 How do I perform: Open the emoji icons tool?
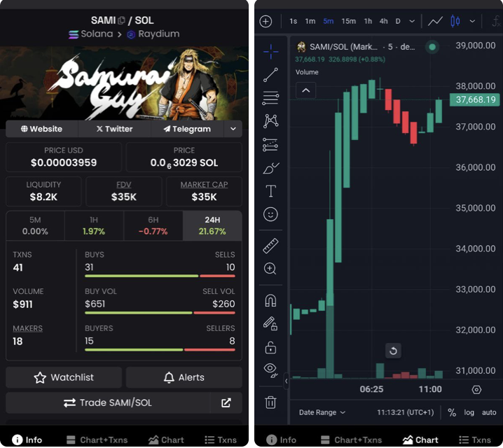click(270, 214)
